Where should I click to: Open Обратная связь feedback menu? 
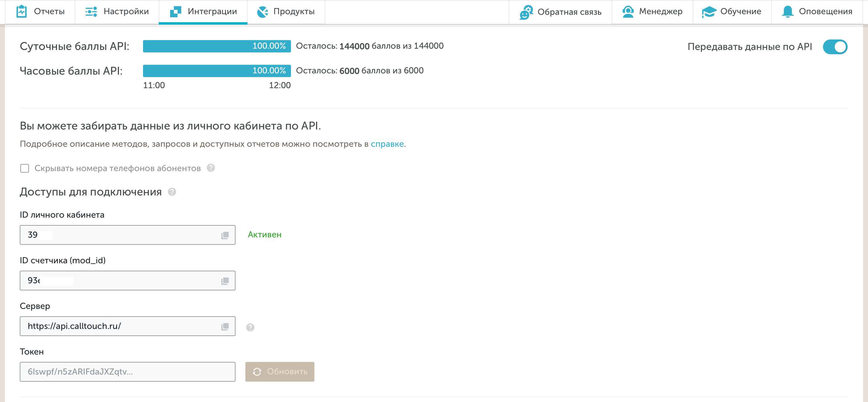click(560, 12)
